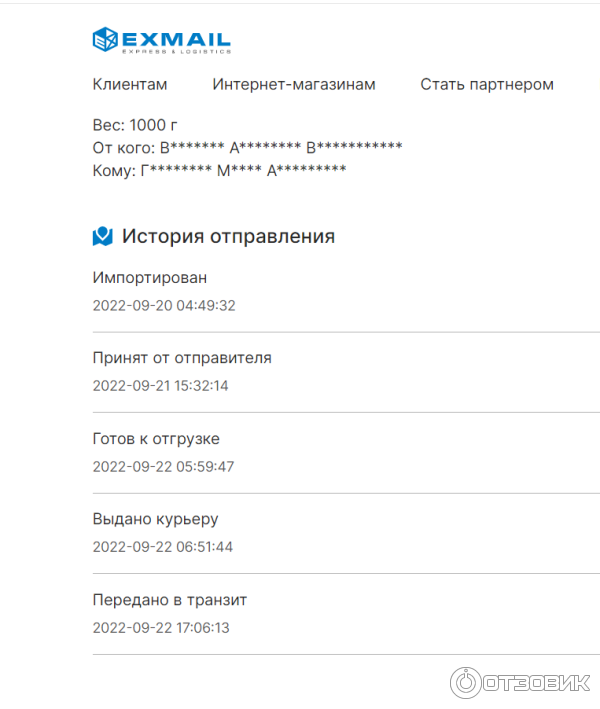Click the Выдано курьеру status entry
Image resolution: width=600 pixels, height=709 pixels.
click(155, 519)
